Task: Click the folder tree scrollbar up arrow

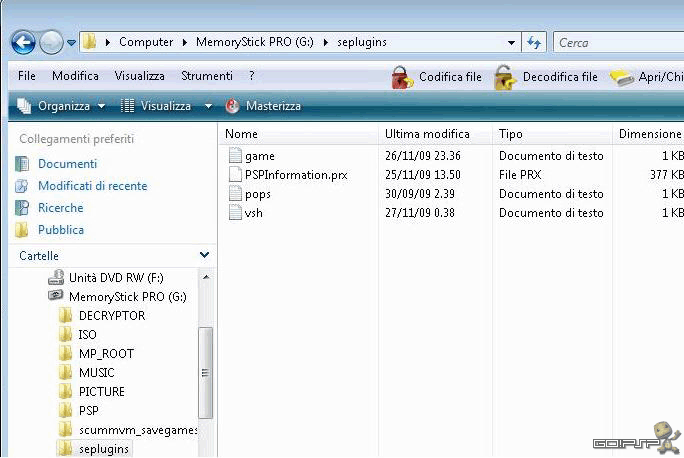Action: click(x=206, y=277)
